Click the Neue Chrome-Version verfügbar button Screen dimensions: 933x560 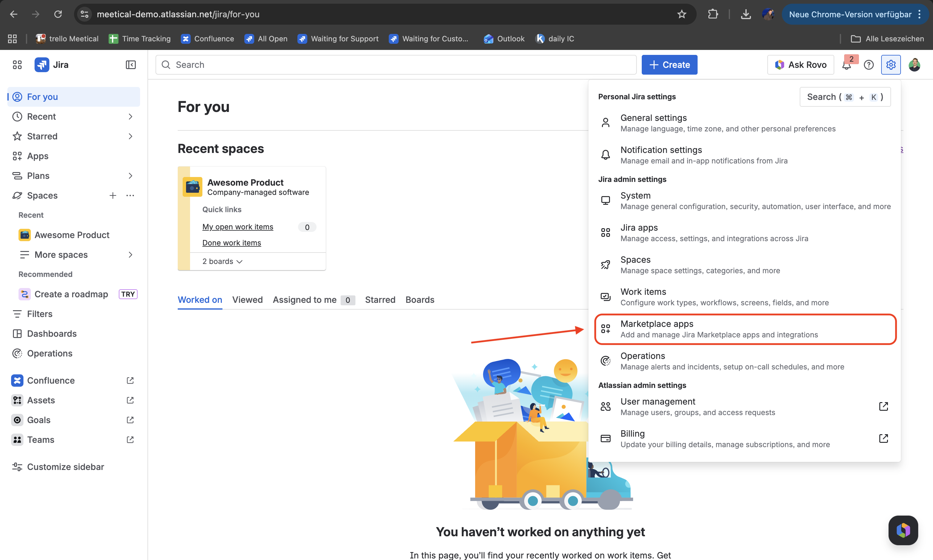(850, 14)
